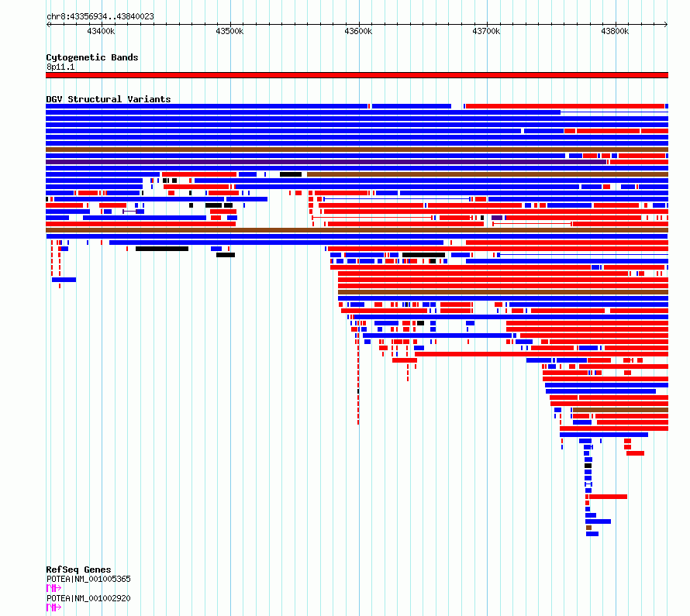Click the left arrow of the ruler
690x616 pixels.
48,25
